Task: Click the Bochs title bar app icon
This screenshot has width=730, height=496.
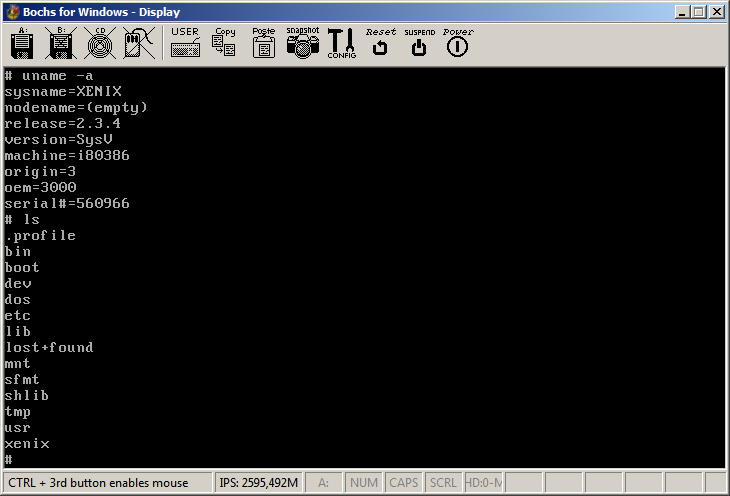Action: (x=13, y=12)
